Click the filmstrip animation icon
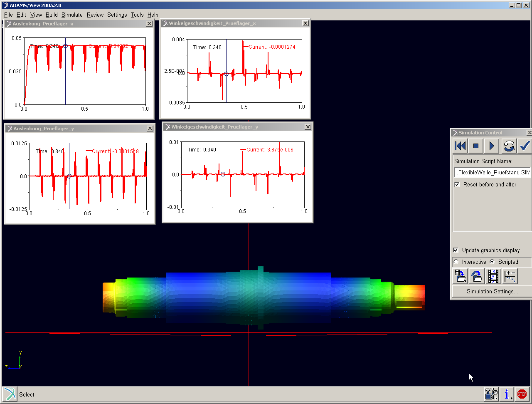 tap(493, 276)
